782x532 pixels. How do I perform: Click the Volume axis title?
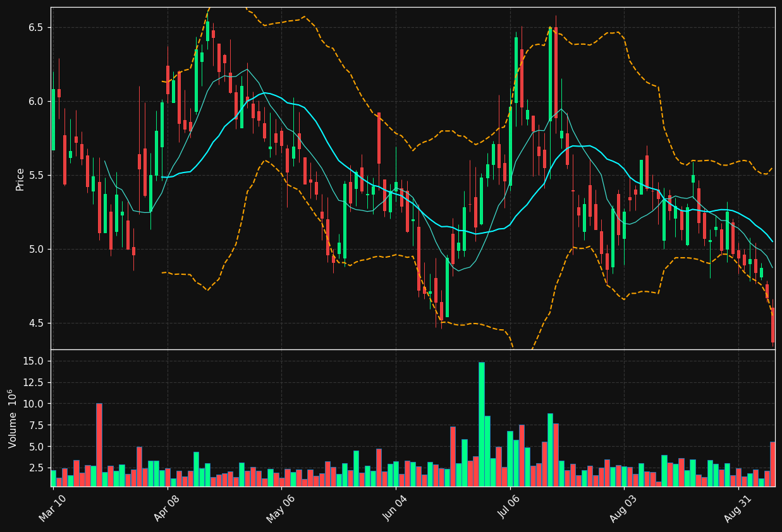coord(13,418)
